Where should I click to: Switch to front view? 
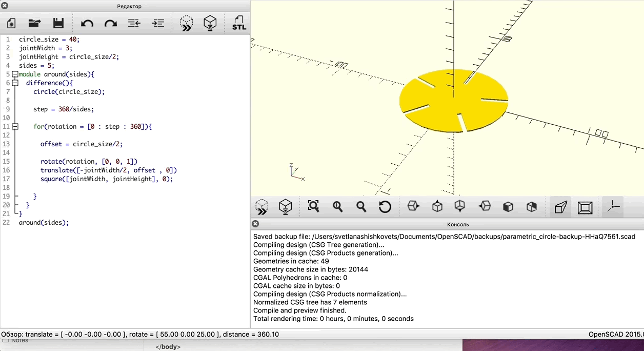pos(508,207)
